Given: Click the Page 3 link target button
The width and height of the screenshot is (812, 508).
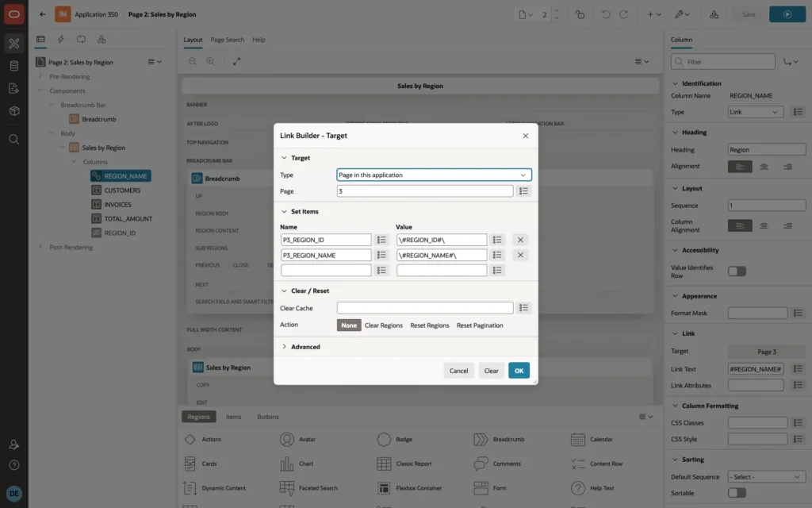Looking at the screenshot, I should [x=767, y=352].
